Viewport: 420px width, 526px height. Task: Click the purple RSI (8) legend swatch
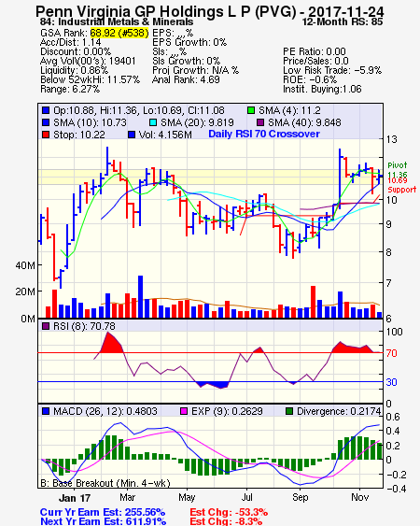[46, 326]
